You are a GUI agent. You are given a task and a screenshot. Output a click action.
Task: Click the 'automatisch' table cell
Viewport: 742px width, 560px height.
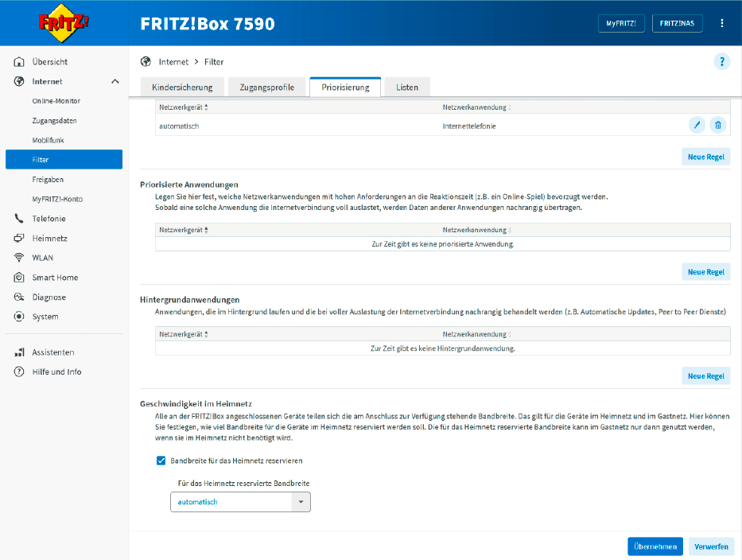click(179, 126)
